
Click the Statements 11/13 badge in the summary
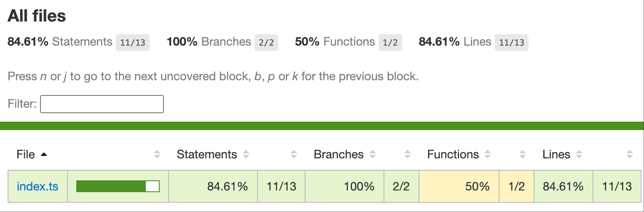pos(133,43)
